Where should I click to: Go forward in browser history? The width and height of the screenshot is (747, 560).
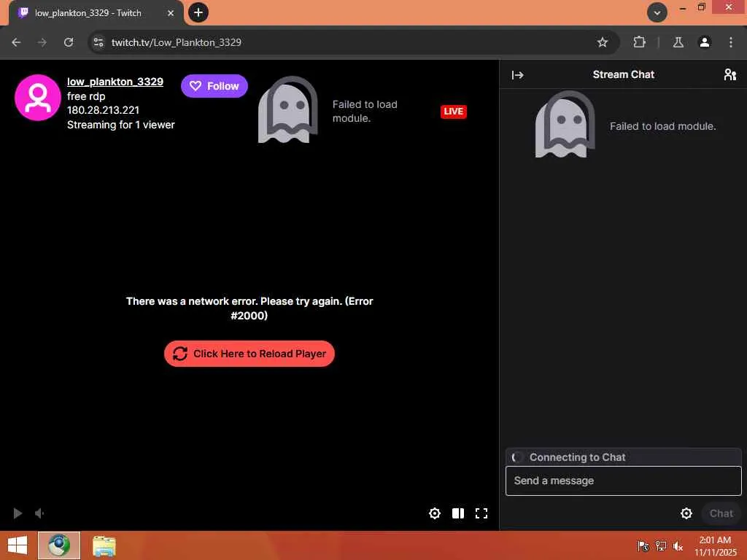(x=42, y=42)
